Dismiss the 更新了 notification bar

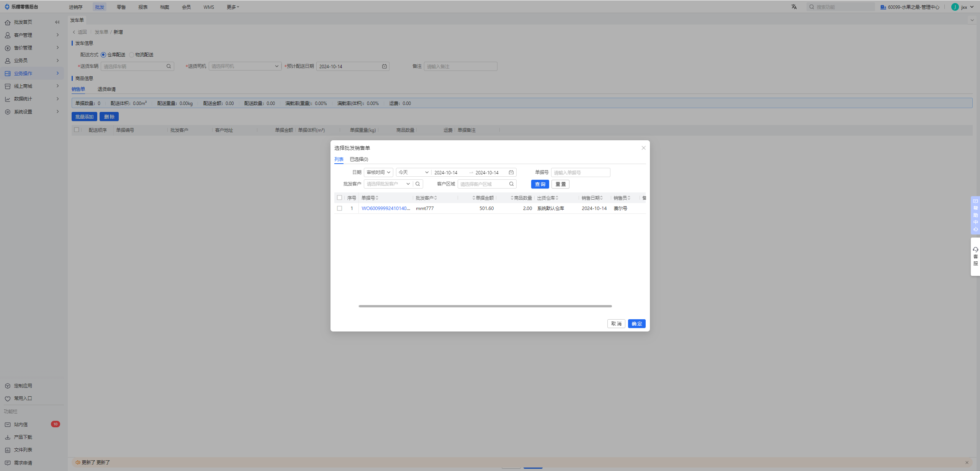(967, 463)
